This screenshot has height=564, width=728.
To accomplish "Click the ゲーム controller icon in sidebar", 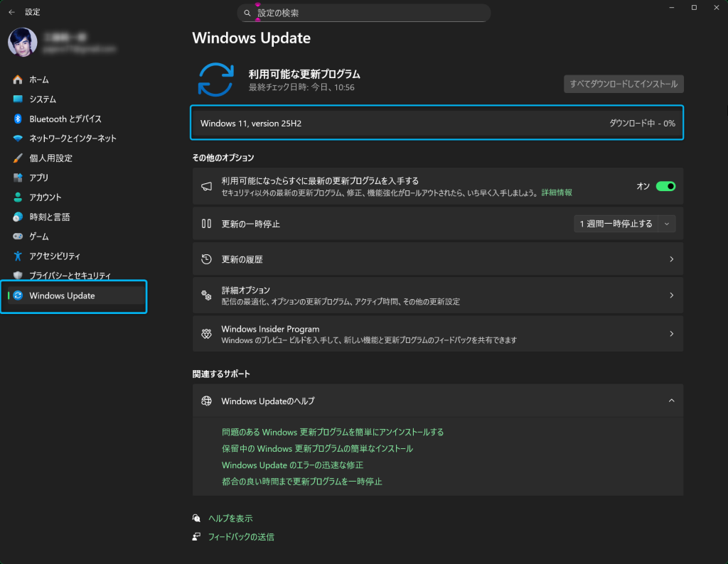I will pos(18,237).
